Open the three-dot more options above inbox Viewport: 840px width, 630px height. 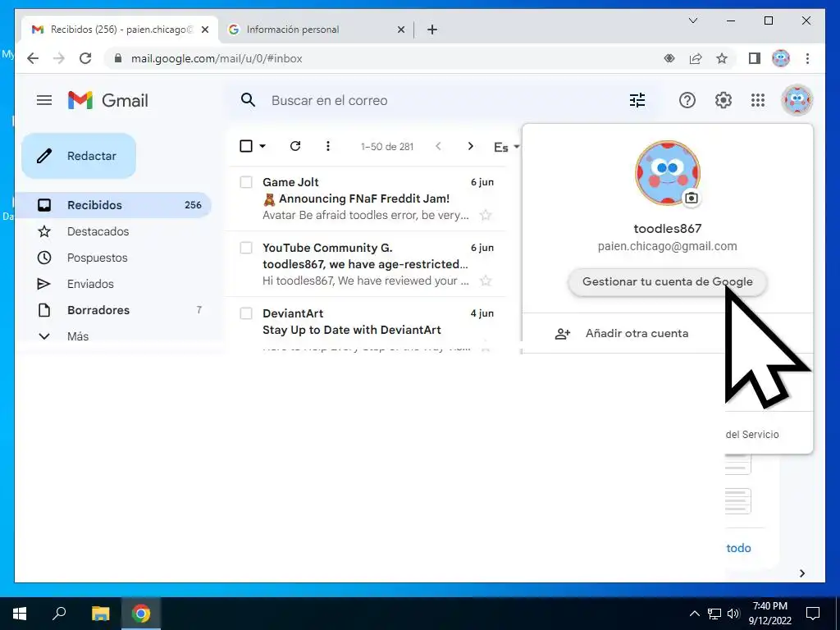pos(328,146)
